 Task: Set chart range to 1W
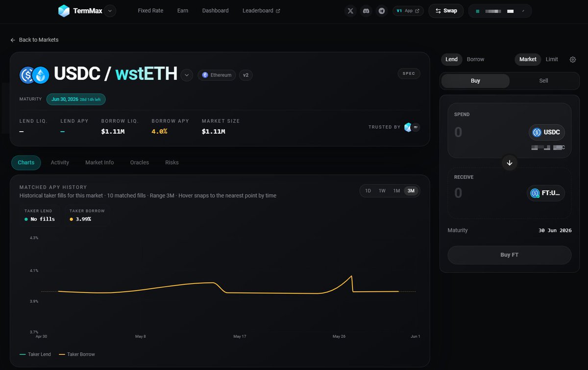(x=382, y=191)
